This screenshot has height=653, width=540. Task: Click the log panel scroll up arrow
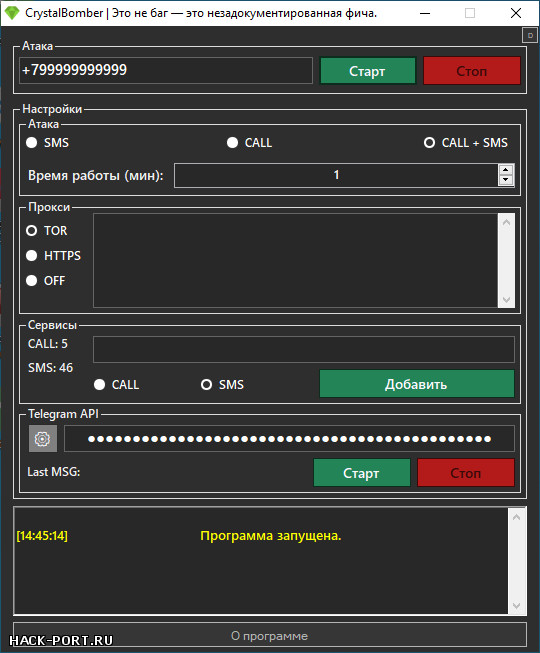click(517, 518)
